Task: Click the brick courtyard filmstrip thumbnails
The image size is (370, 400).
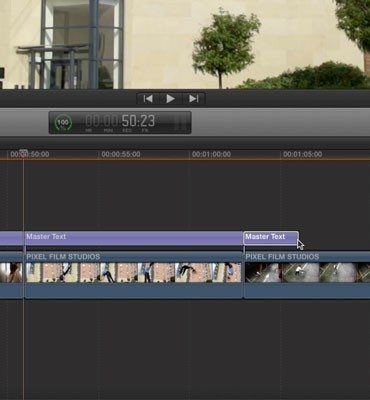Action: 133,272
